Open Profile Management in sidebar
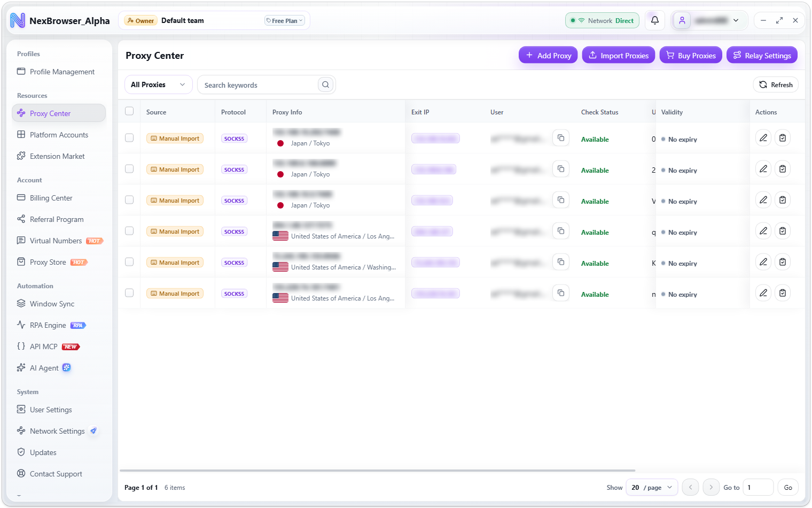This screenshot has height=508, width=812. pyautogui.click(x=59, y=72)
